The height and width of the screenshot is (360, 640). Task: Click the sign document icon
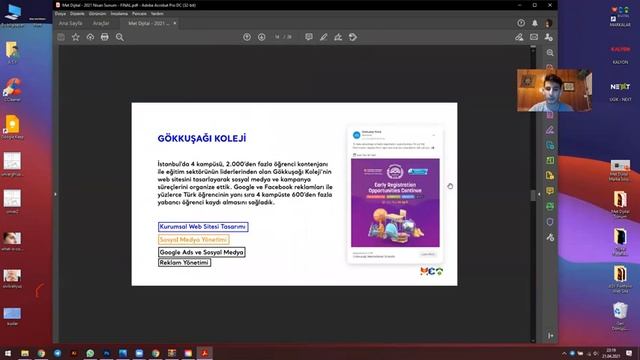pyautogui.click(x=338, y=37)
